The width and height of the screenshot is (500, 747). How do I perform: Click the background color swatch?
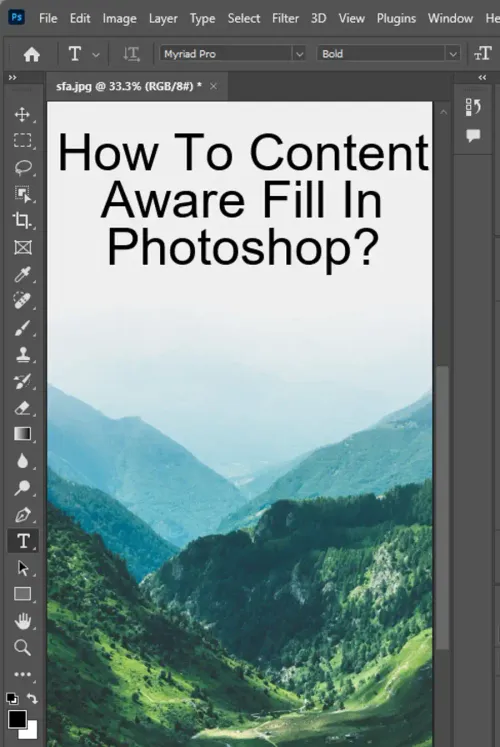pyautogui.click(x=31, y=733)
